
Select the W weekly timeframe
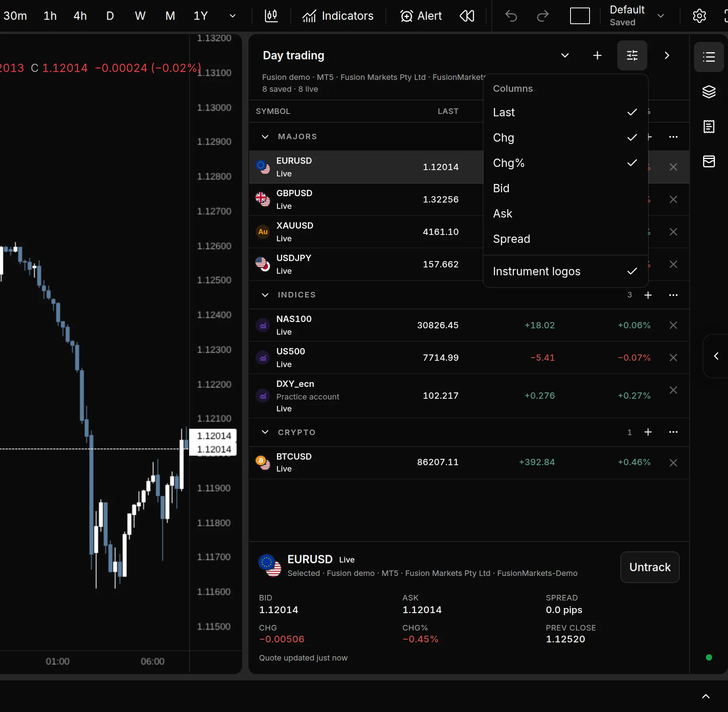[140, 16]
